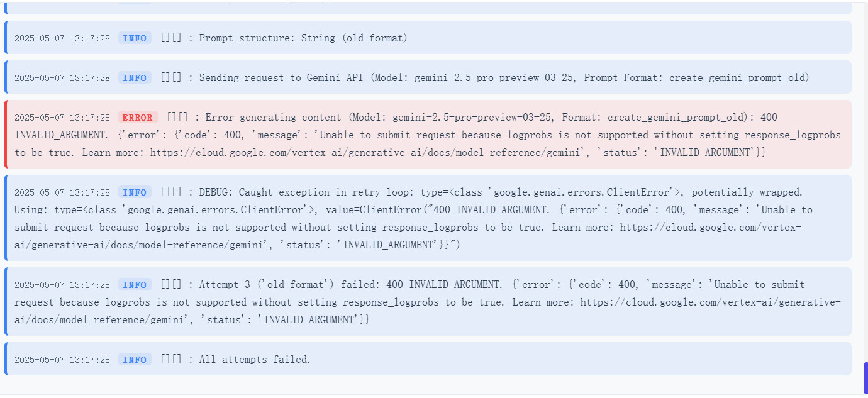The image size is (868, 398).
Task: Click INFO badge on "DEBUG: Caught exception" entry
Action: point(135,192)
